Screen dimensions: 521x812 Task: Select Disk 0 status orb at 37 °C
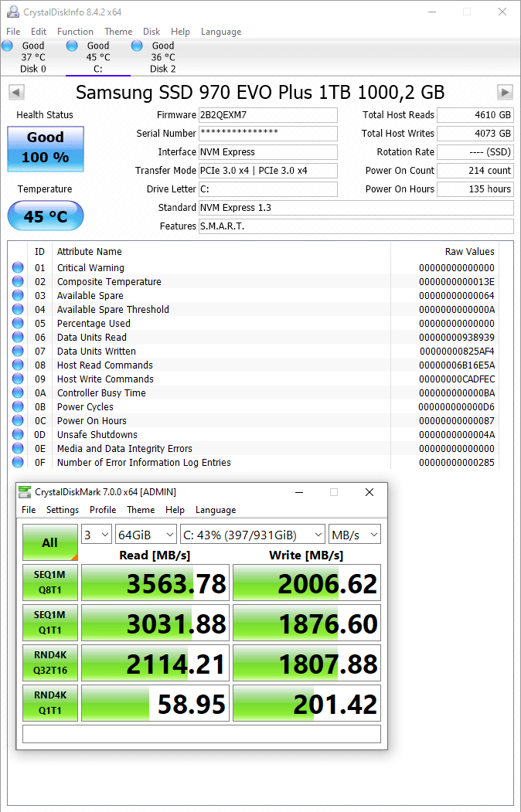pos(7,46)
